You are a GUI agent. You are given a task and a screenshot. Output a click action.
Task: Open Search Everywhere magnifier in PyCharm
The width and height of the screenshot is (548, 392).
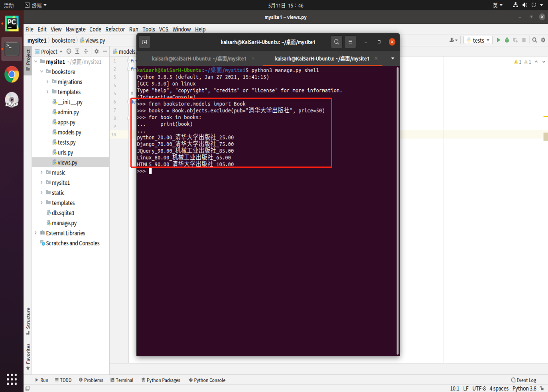534,40
